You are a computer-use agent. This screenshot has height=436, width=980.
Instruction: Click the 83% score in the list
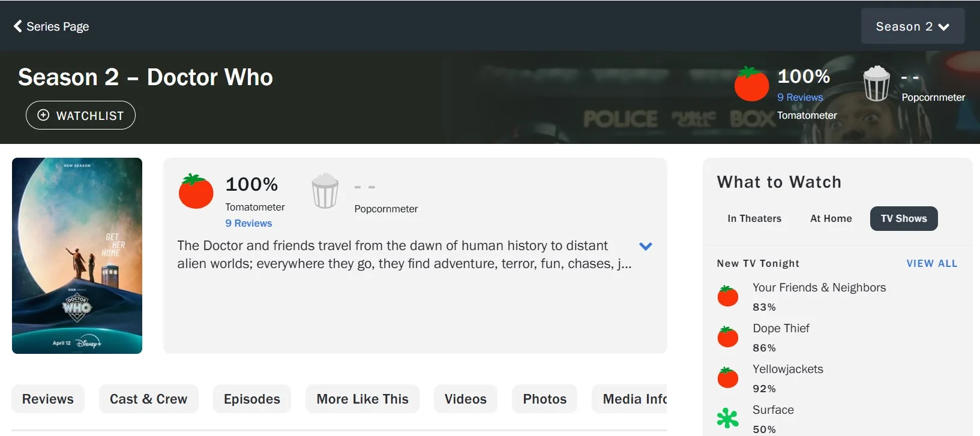coord(764,307)
